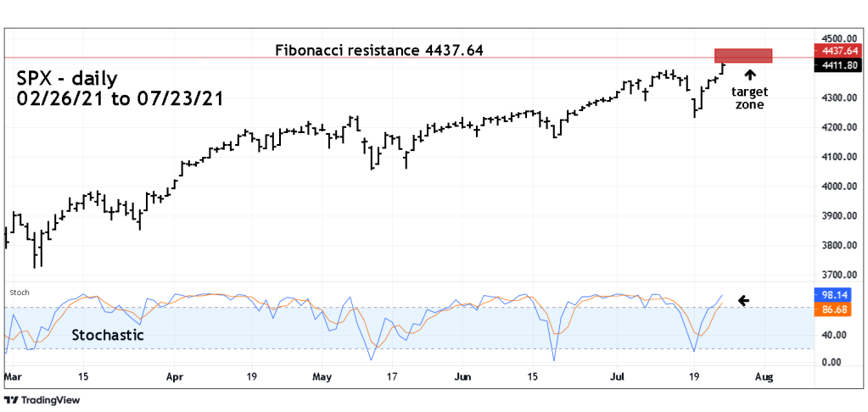
Task: Click the 4500.00 price axis label
Action: pos(837,39)
